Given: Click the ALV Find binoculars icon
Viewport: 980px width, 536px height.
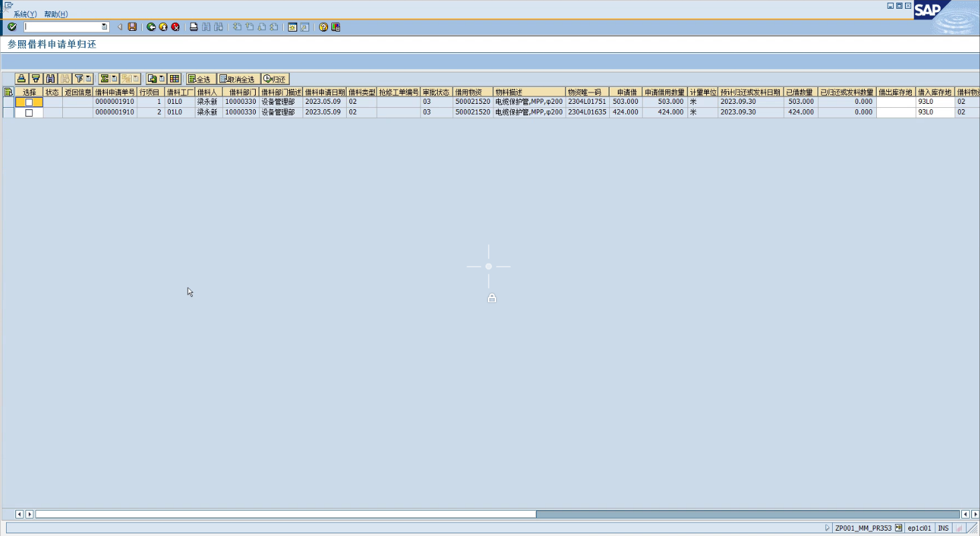Looking at the screenshot, I should (50, 79).
